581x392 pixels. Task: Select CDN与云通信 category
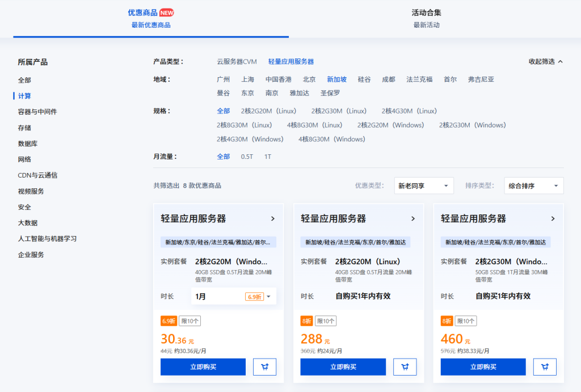[x=37, y=175]
